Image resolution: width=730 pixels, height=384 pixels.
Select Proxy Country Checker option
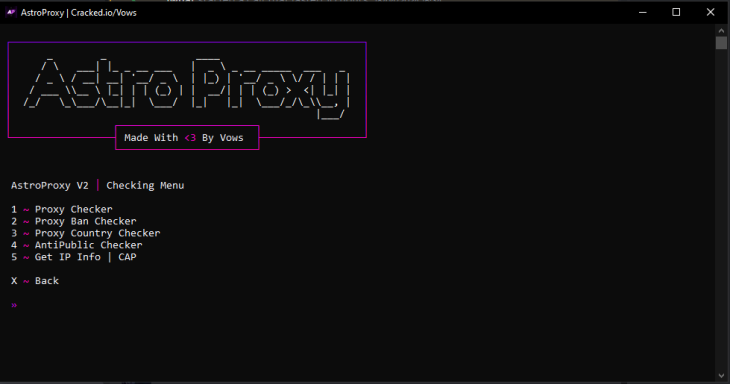86,233
